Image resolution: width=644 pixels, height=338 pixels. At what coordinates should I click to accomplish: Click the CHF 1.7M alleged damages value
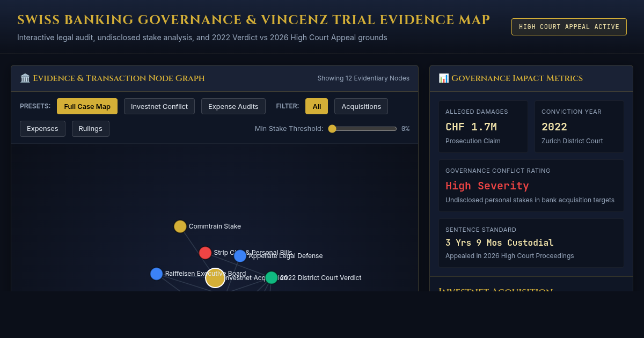click(471, 127)
